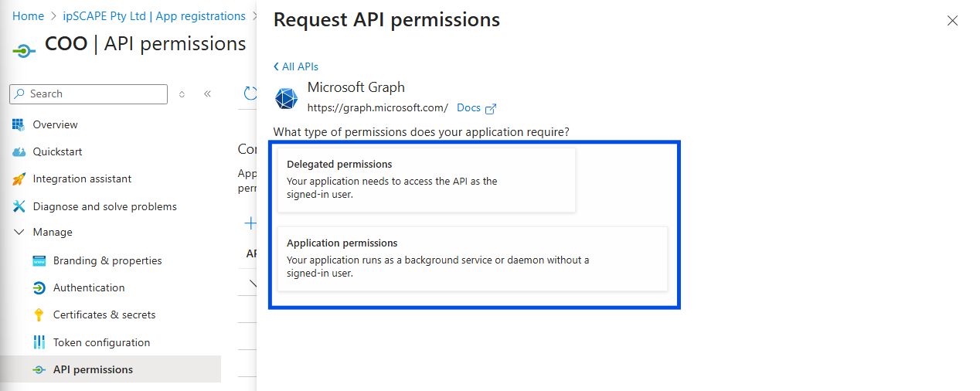
Task: Click the Microsoft Graph logo icon
Action: (x=287, y=99)
